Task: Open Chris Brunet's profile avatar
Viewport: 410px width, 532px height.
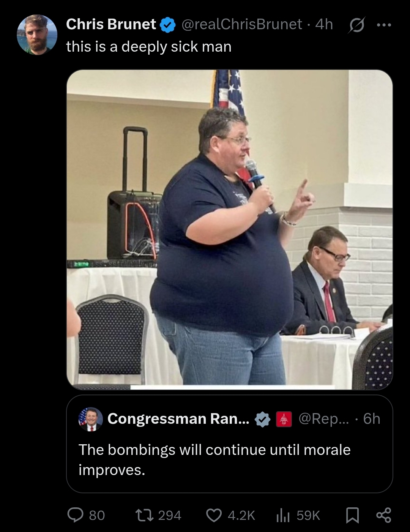Action: (x=37, y=35)
